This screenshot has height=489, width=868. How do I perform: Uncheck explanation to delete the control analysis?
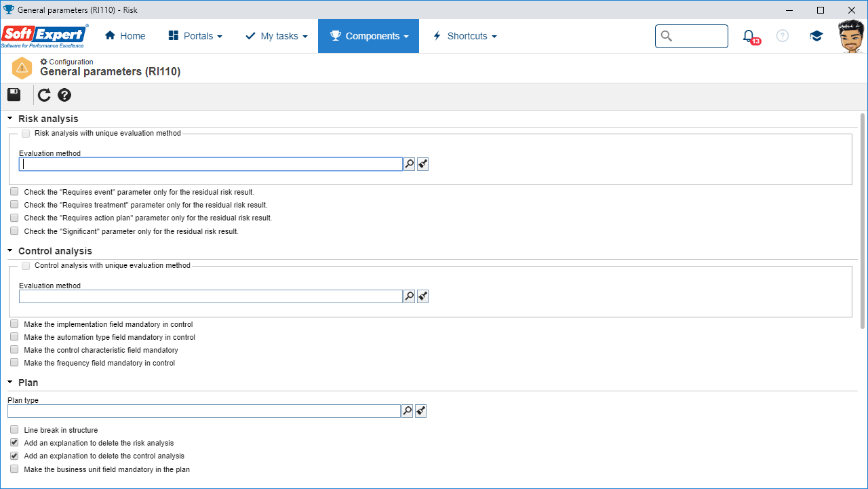click(14, 456)
